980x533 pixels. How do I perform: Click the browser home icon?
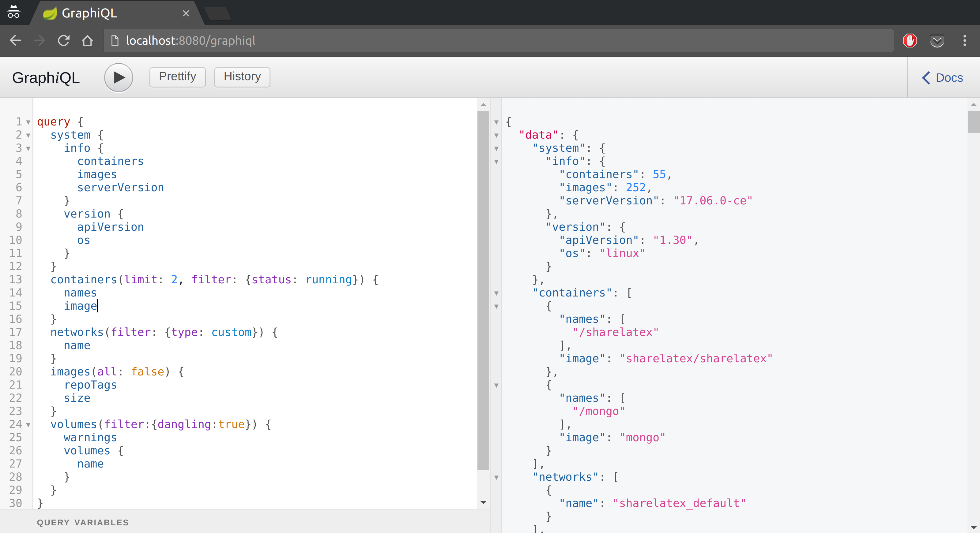pyautogui.click(x=88, y=40)
